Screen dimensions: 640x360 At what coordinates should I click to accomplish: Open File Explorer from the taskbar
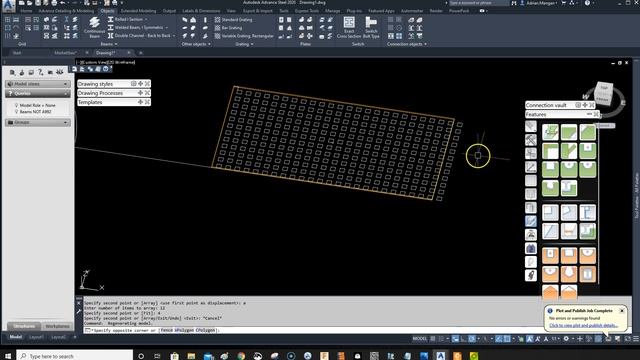[x=191, y=356]
